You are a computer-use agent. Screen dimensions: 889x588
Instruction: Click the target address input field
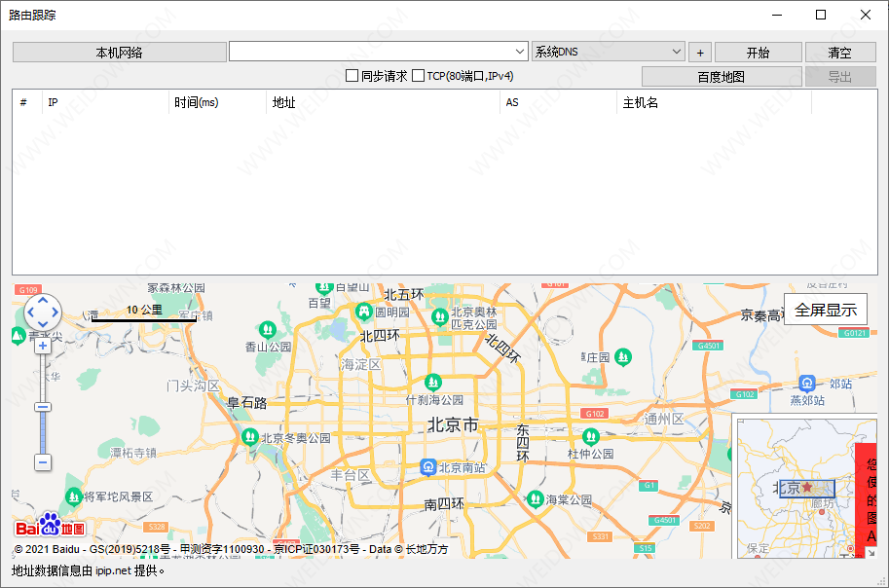371,52
